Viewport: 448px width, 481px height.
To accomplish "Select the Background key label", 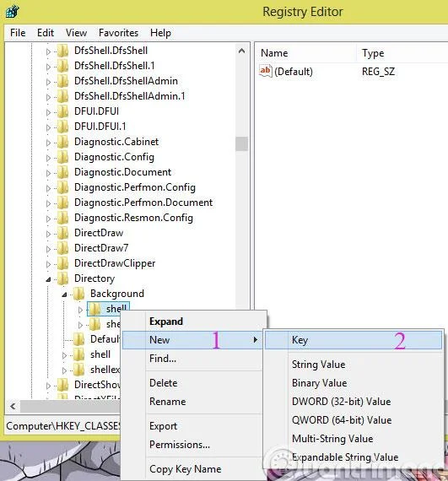I will coord(116,294).
